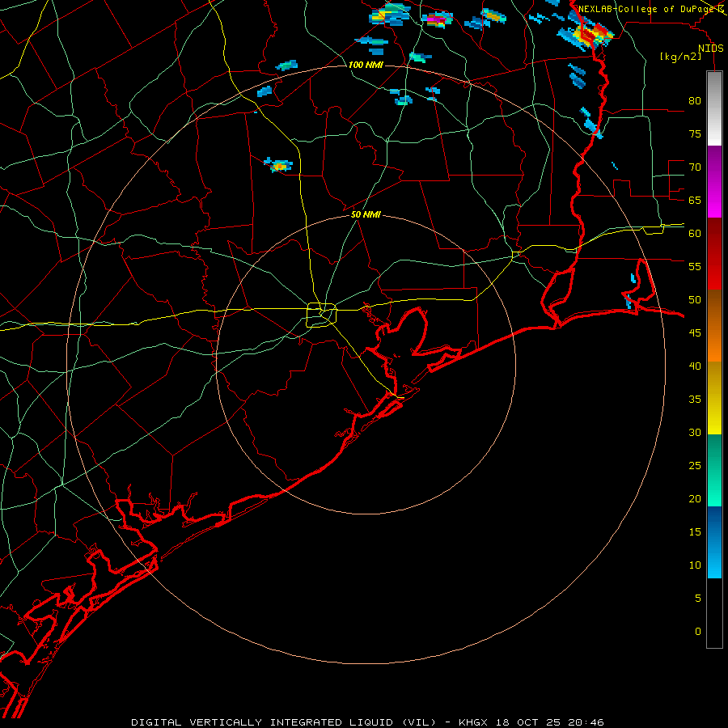Click the scale value 70
This screenshot has width=728, height=728.
click(x=695, y=167)
